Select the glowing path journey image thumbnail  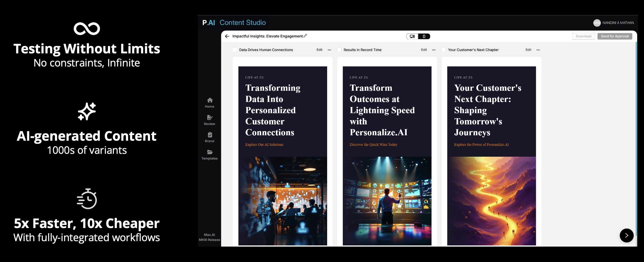click(491, 201)
